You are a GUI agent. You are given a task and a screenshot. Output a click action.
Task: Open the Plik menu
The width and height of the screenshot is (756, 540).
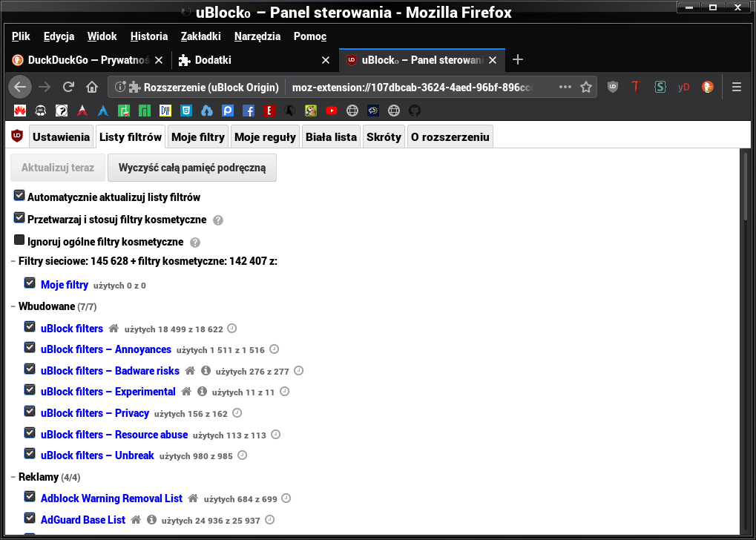21,36
